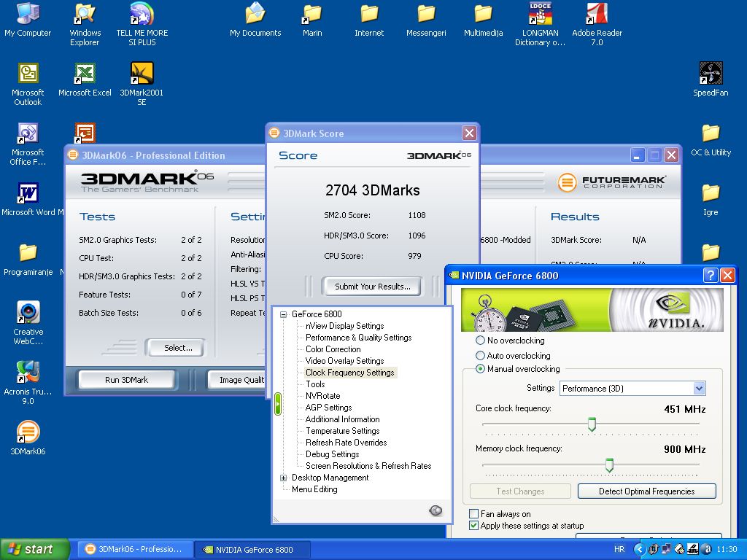The image size is (747, 560).
Task: Open NVRotate tree item
Action: [323, 396]
